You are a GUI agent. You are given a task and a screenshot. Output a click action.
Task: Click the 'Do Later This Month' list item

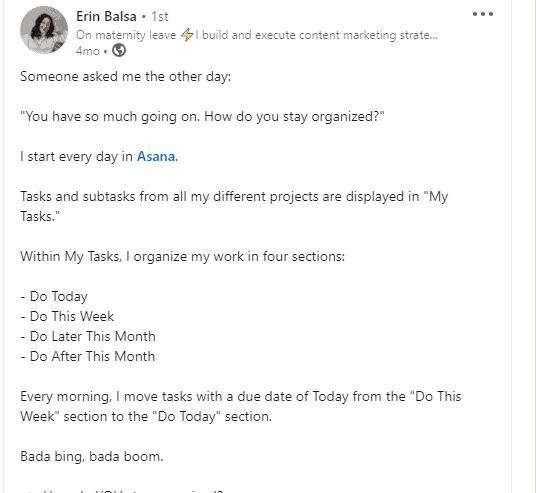(x=88, y=336)
